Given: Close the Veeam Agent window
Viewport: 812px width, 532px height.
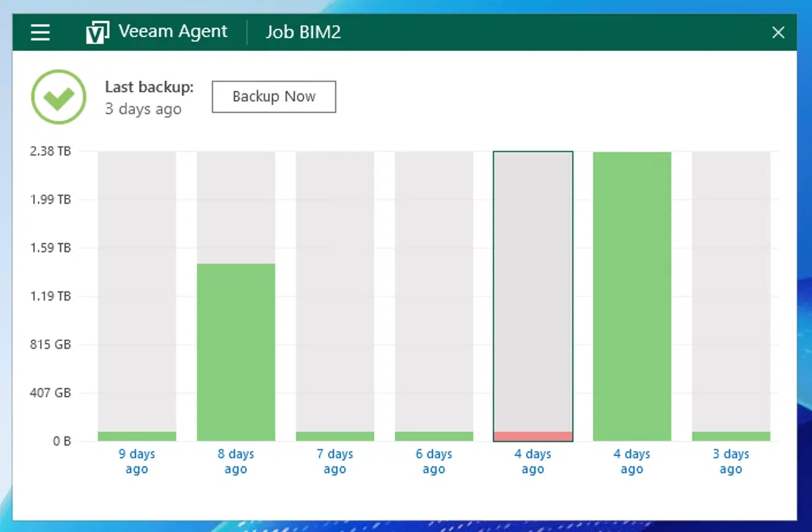Looking at the screenshot, I should point(778,32).
